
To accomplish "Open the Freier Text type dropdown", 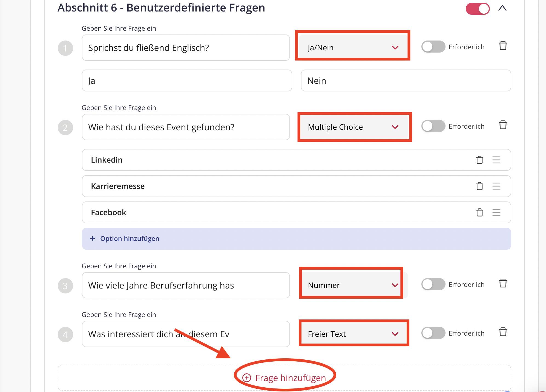I will [x=354, y=334].
